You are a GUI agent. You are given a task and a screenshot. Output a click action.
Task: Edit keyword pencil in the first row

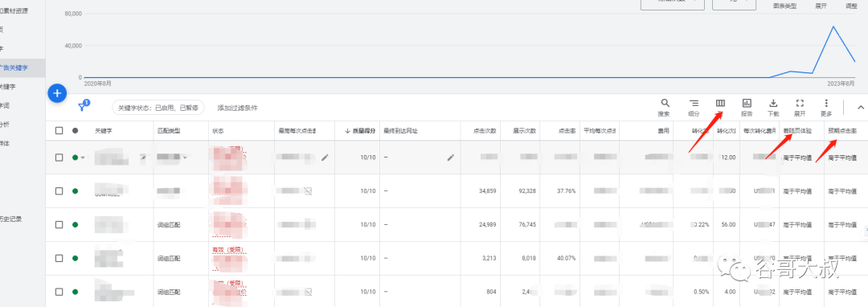coord(143,158)
